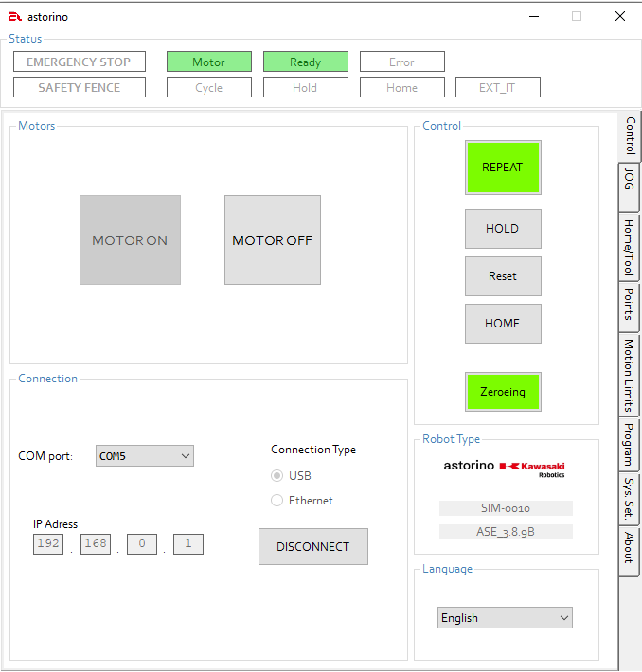Click the IP address field showing 1
Screen dimensions: 642x672
tap(188, 544)
